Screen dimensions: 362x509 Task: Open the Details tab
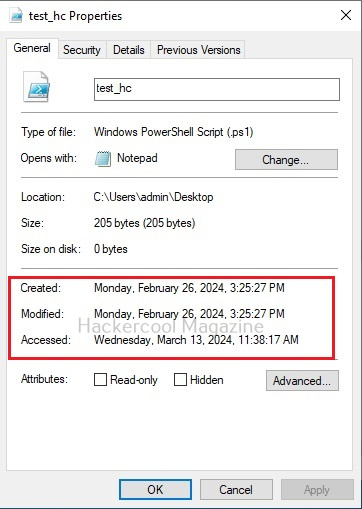129,50
